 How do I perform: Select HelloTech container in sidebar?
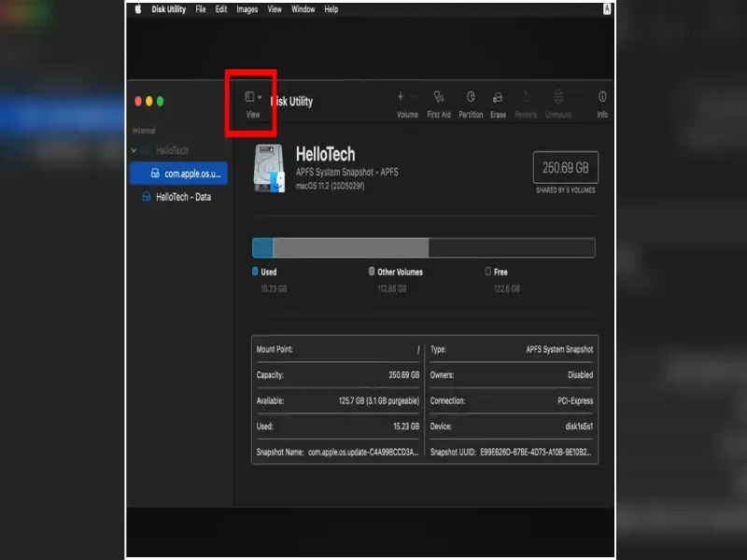pyautogui.click(x=172, y=150)
